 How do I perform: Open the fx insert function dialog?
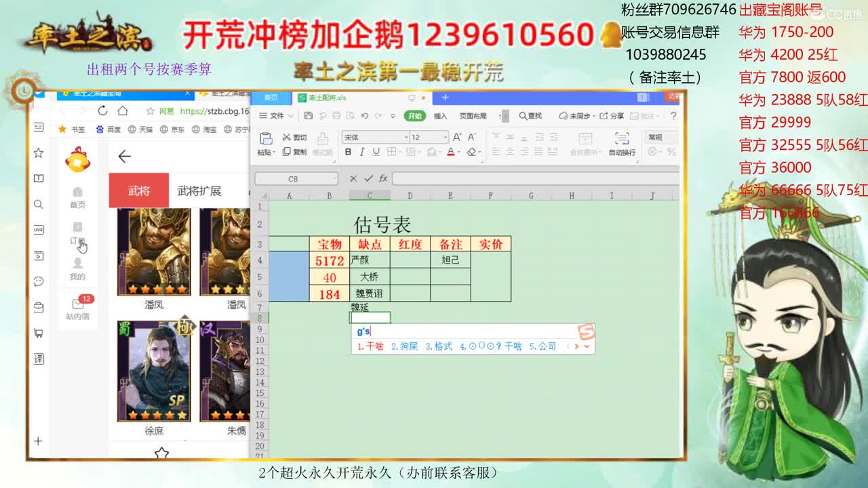click(383, 178)
